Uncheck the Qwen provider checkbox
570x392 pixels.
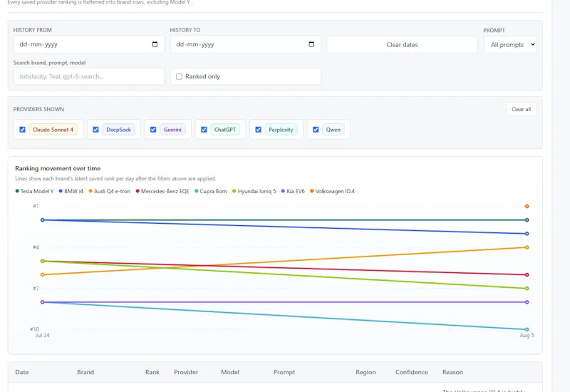click(316, 130)
